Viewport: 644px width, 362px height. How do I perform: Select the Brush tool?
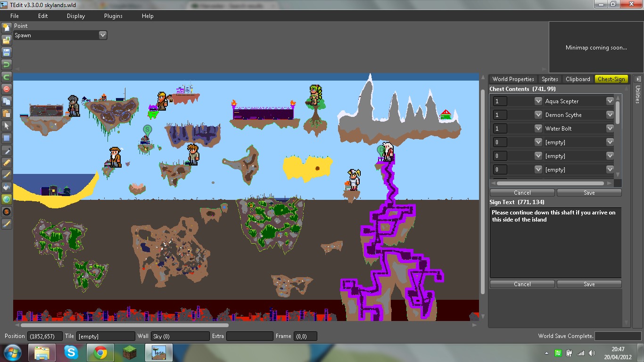click(7, 174)
